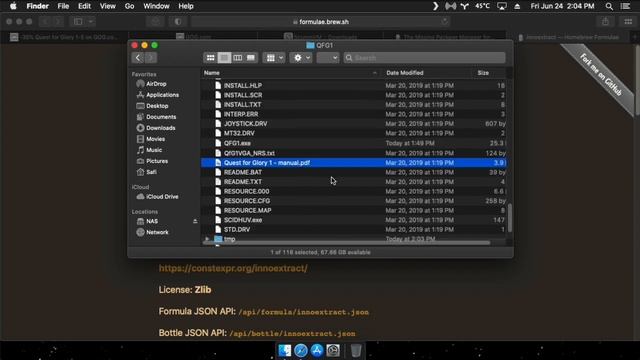
Task: Open Desktop in the sidebar
Action: (153, 106)
